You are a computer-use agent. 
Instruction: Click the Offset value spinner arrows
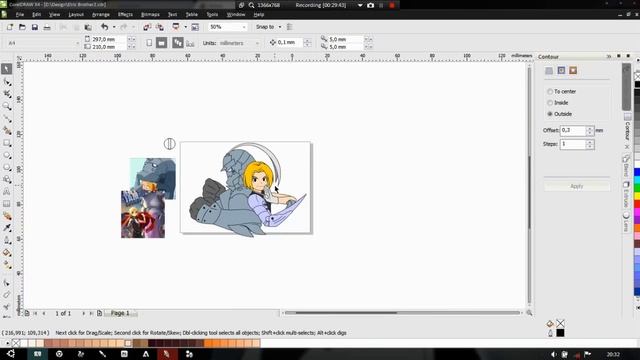click(x=590, y=131)
